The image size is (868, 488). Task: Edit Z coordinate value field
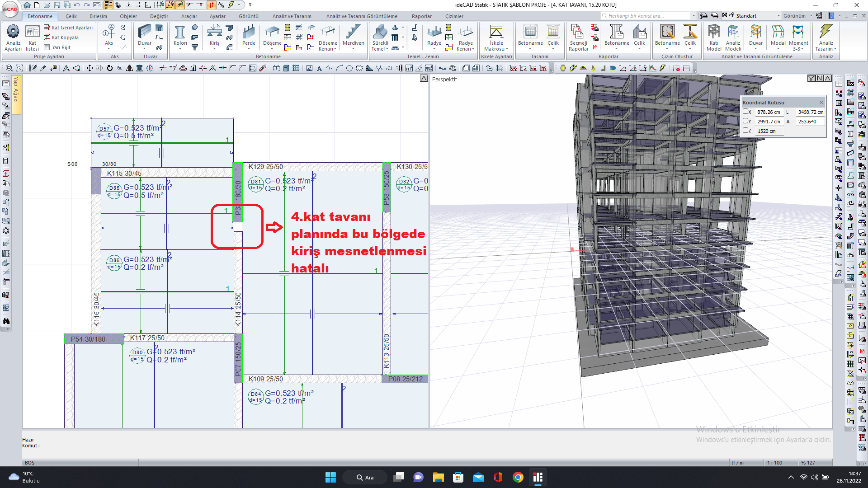click(x=769, y=131)
